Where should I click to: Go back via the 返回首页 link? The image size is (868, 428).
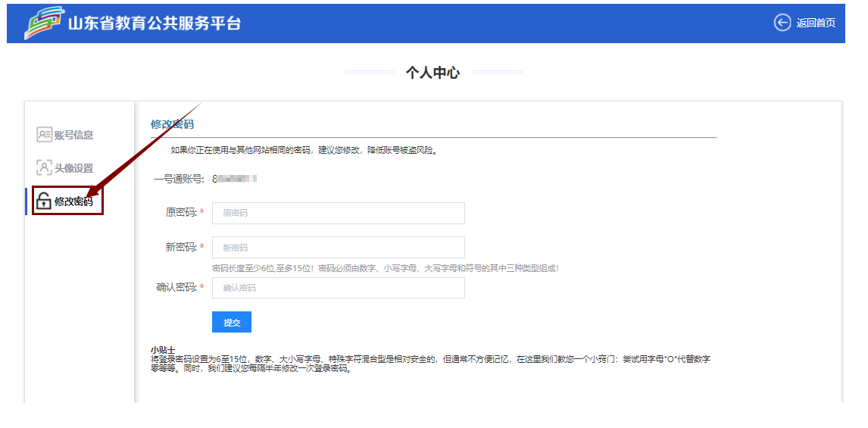[816, 23]
